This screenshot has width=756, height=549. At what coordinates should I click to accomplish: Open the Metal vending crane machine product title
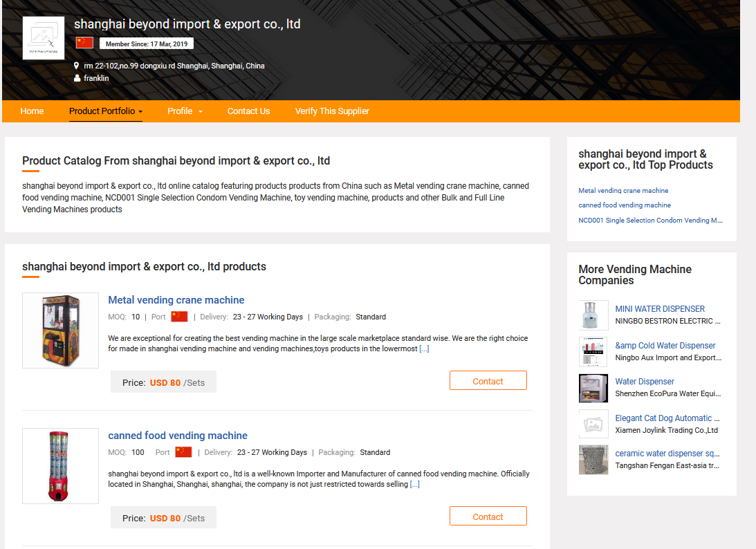pyautogui.click(x=176, y=300)
